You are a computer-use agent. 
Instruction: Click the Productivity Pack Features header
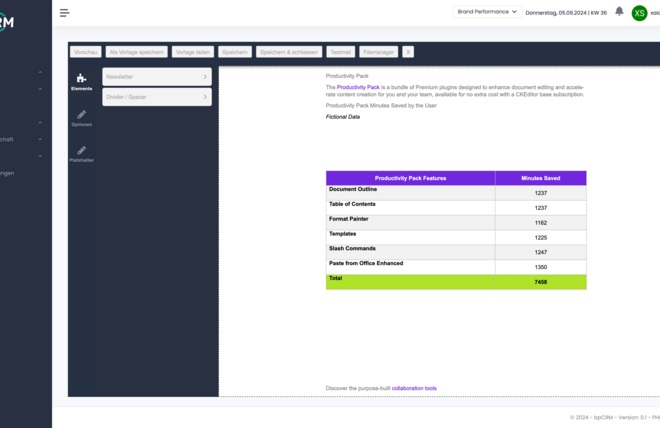(x=410, y=178)
